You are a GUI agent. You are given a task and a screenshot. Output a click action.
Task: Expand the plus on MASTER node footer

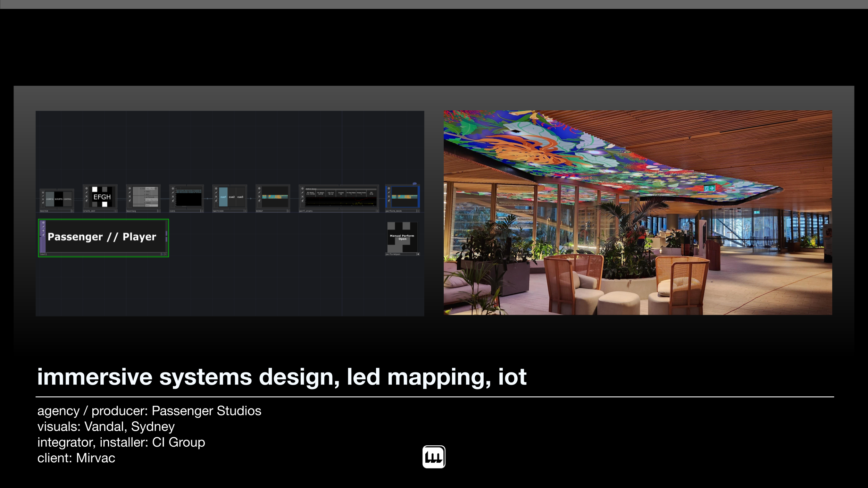(x=72, y=211)
